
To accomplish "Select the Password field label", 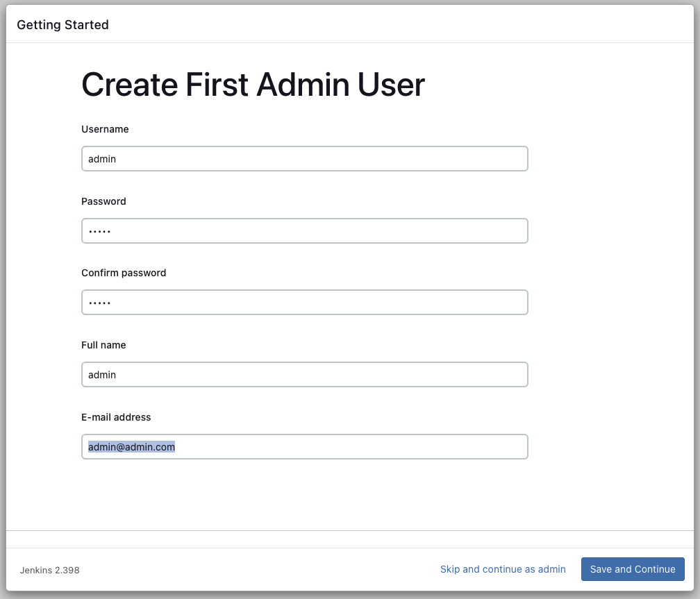I will click(x=103, y=201).
